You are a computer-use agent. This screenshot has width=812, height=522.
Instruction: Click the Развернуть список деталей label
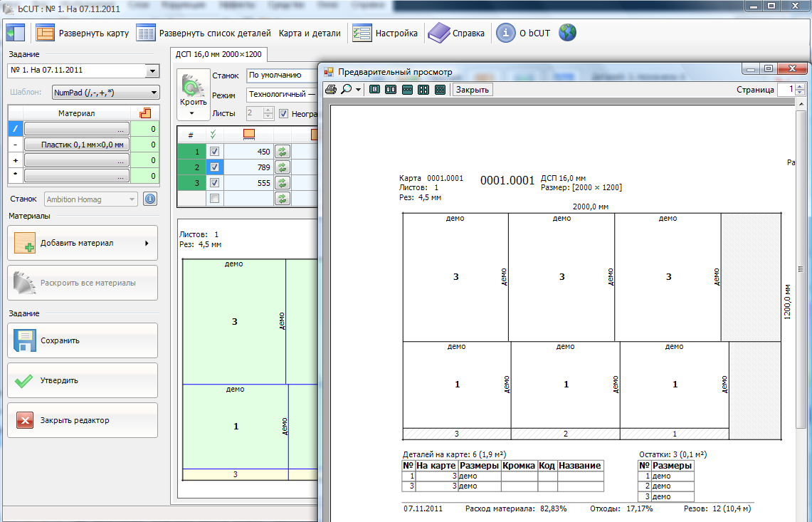(x=215, y=33)
